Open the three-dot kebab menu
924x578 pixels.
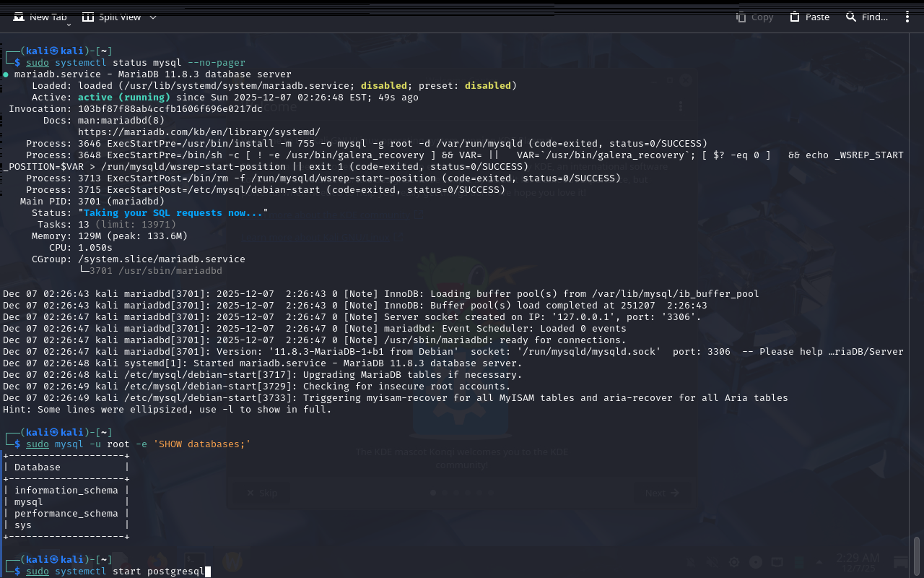[907, 17]
